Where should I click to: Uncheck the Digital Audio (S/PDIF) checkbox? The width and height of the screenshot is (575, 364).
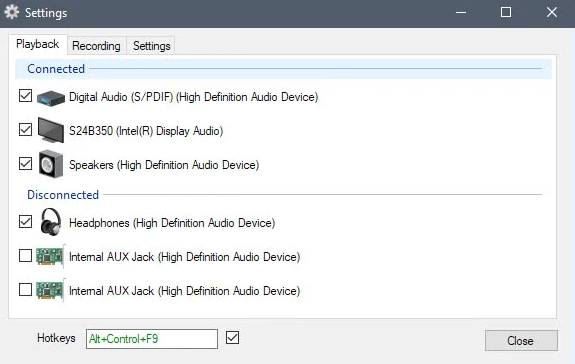tap(25, 96)
